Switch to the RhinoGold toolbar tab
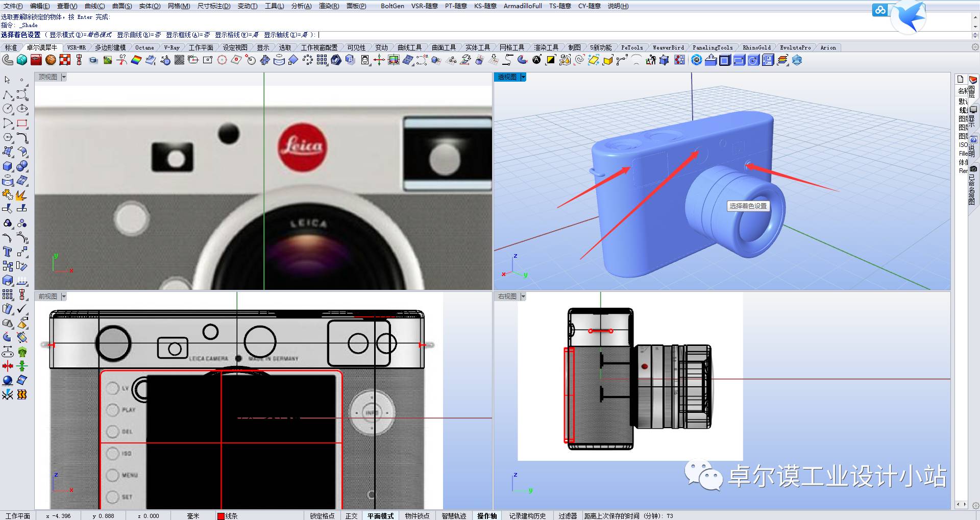The height and width of the screenshot is (520, 980). click(757, 47)
